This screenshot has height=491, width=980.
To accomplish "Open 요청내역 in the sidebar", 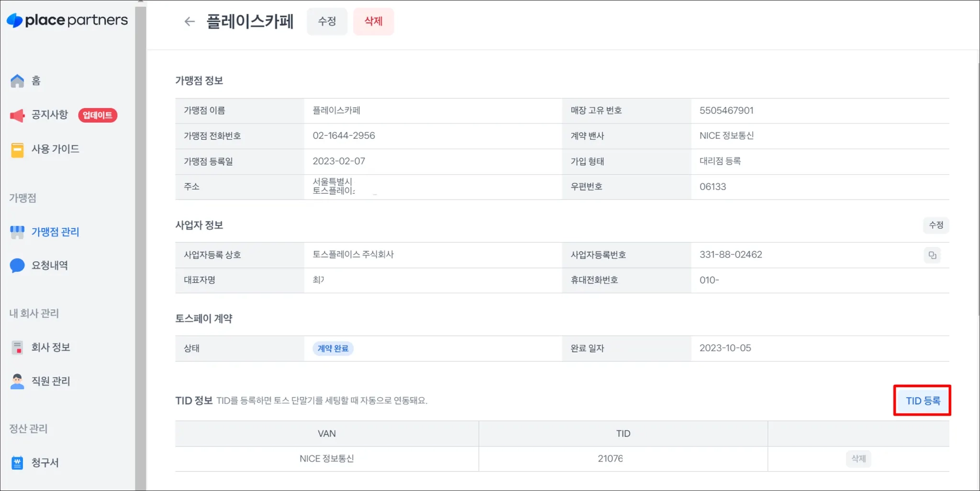I will pyautogui.click(x=50, y=266).
